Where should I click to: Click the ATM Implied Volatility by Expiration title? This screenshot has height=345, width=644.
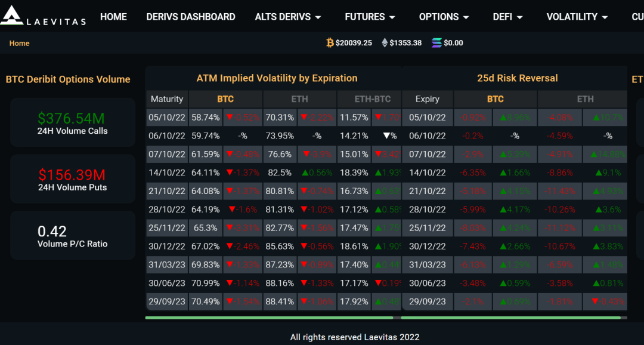click(277, 78)
